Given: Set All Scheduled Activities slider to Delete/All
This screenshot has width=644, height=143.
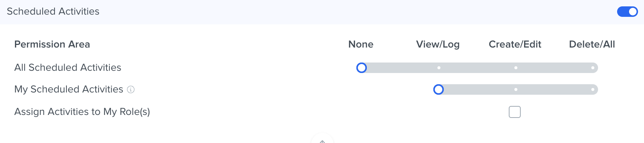Looking at the screenshot, I should tap(593, 68).
